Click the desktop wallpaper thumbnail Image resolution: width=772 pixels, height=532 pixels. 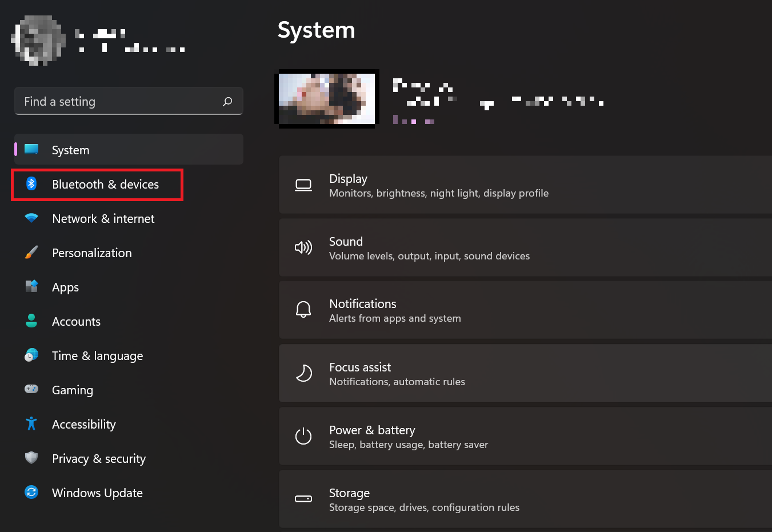click(327, 98)
